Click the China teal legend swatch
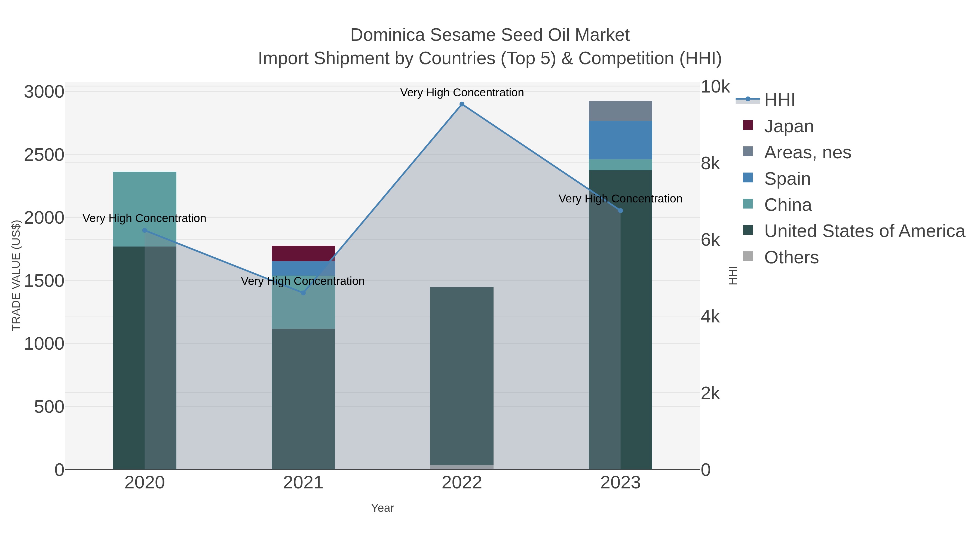 tap(748, 204)
